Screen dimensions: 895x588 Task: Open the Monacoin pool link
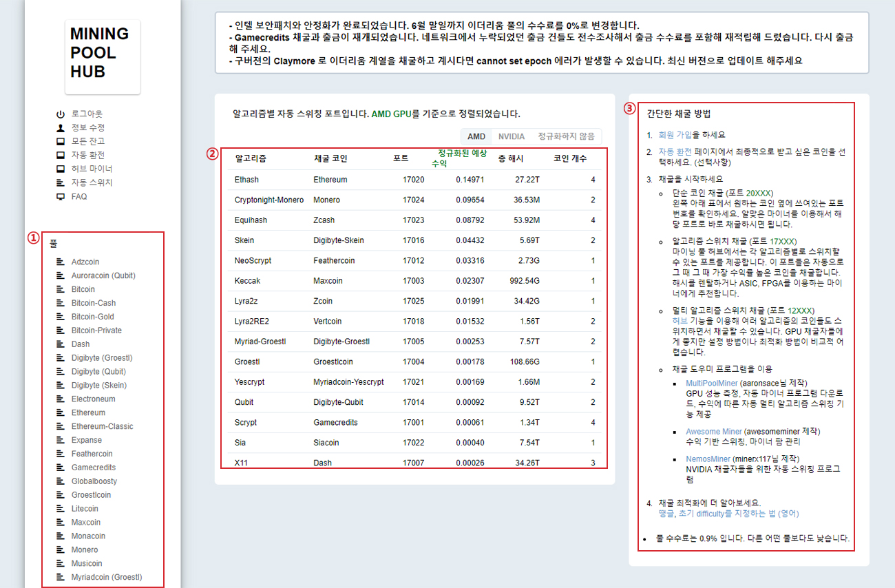tap(88, 536)
